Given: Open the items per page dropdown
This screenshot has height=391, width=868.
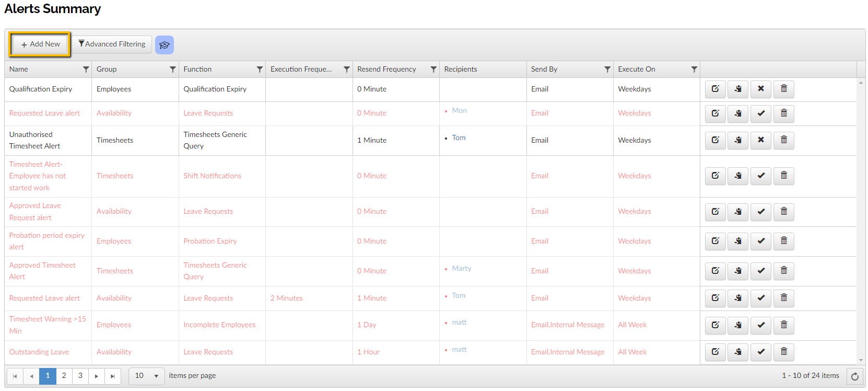Looking at the screenshot, I should tap(147, 376).
